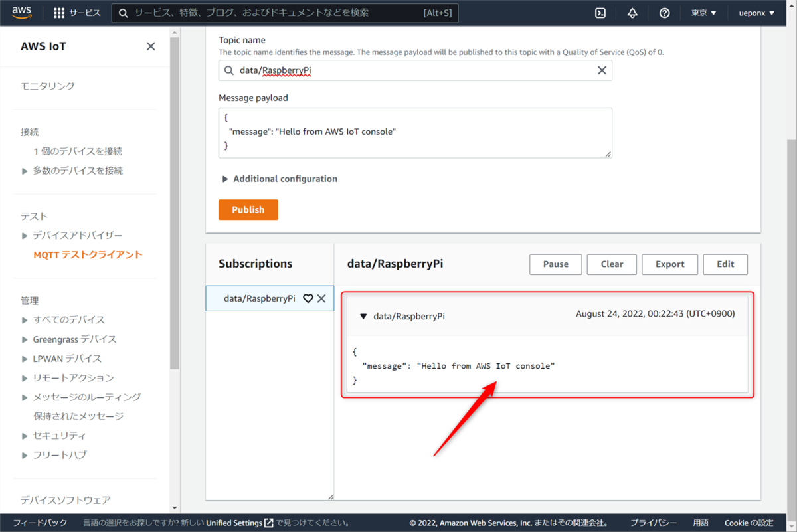Image resolution: width=797 pixels, height=532 pixels.
Task: Clear the received messages
Action: pos(612,264)
